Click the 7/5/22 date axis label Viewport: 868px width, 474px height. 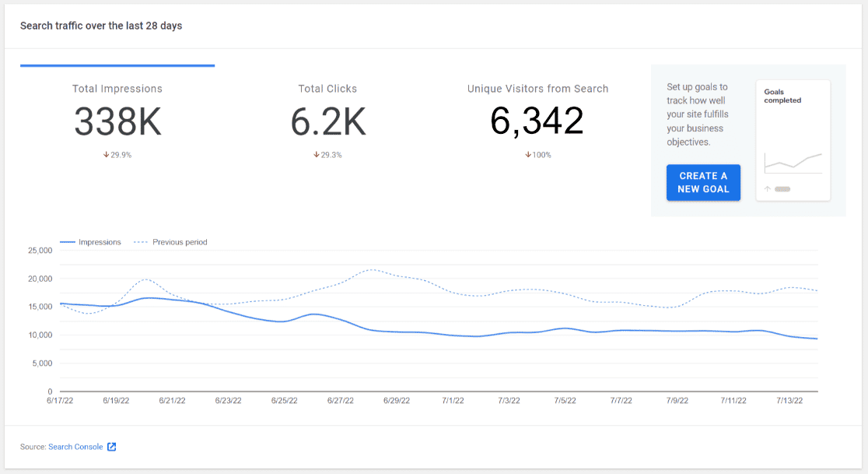point(565,400)
